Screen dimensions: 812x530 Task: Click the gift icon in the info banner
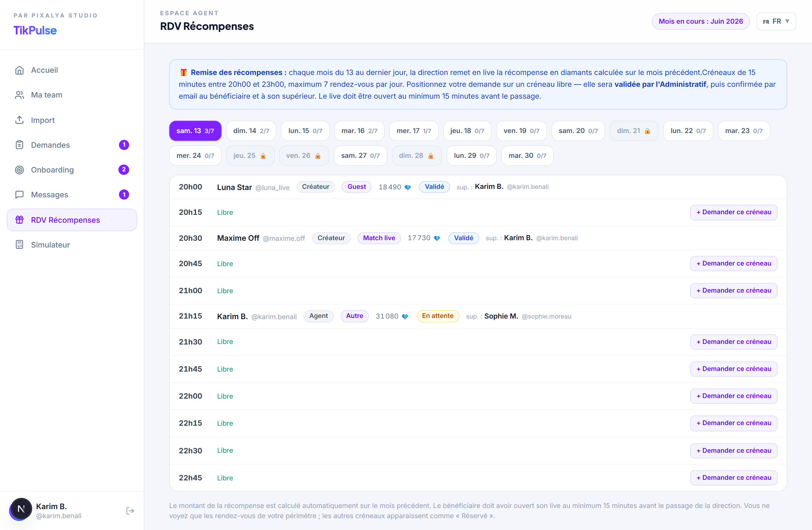pyautogui.click(x=184, y=72)
